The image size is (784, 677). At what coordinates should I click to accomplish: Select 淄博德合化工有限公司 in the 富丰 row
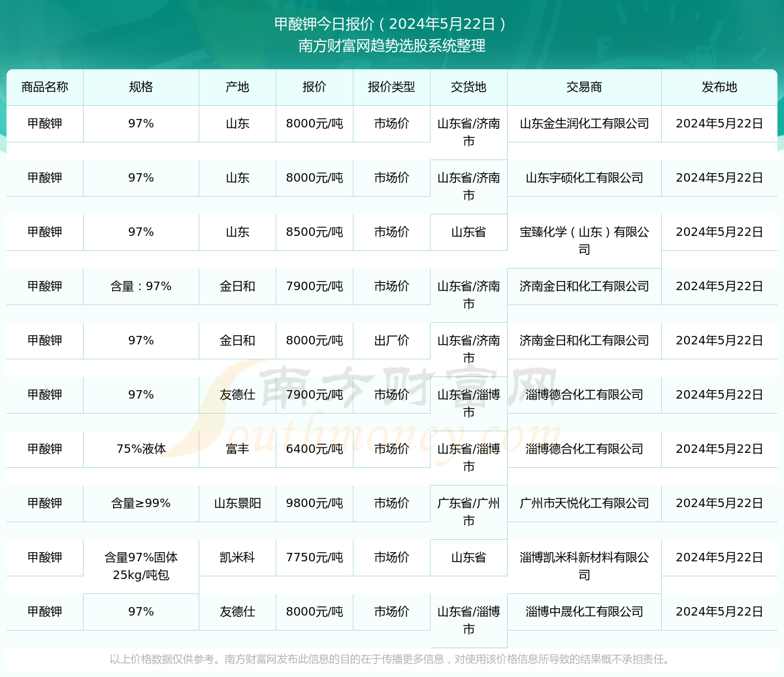(584, 449)
